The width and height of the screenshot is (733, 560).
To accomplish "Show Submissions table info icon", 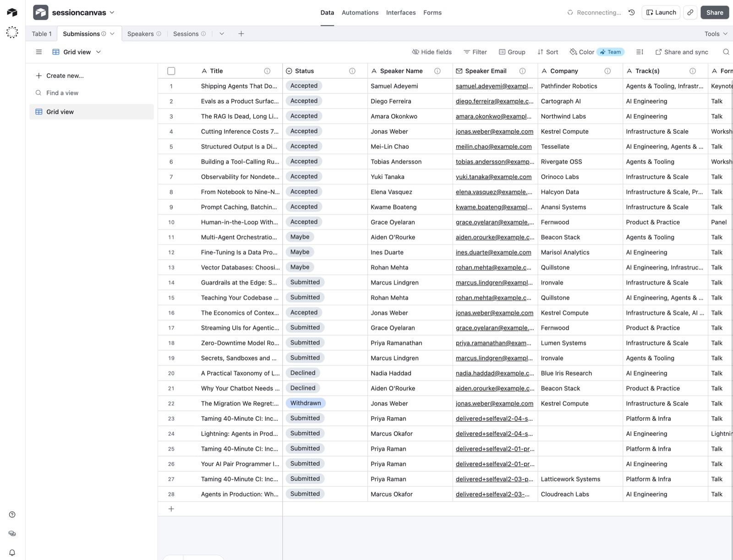I will (x=104, y=33).
